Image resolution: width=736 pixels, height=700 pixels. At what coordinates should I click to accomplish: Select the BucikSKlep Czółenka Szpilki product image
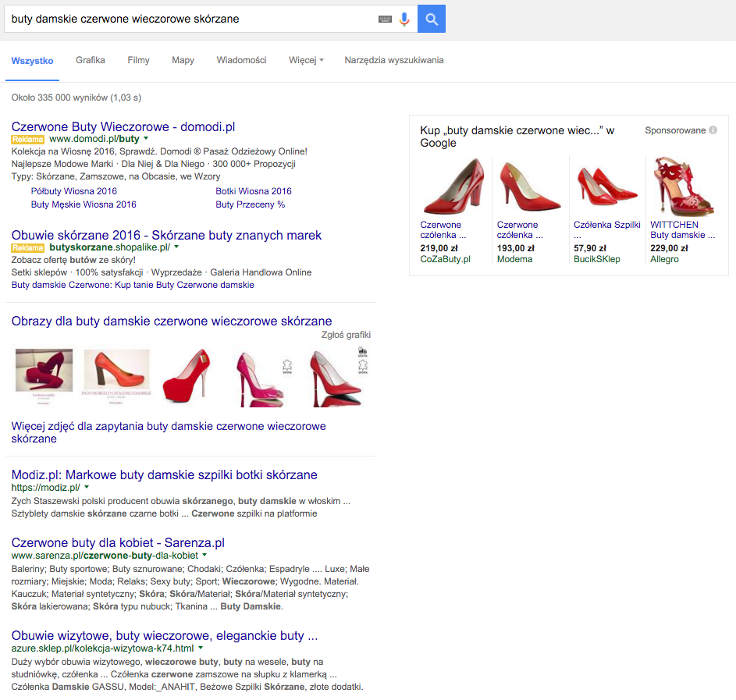pos(606,187)
